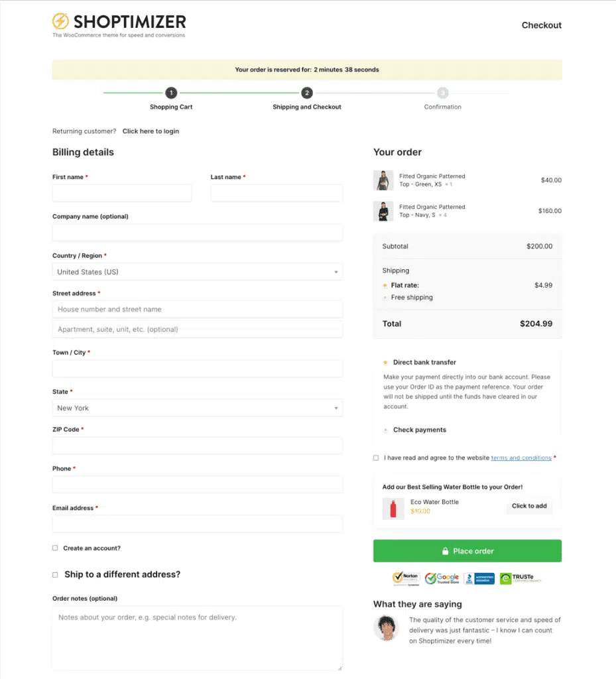
Task: Open the Country / Region dropdown
Action: click(197, 271)
